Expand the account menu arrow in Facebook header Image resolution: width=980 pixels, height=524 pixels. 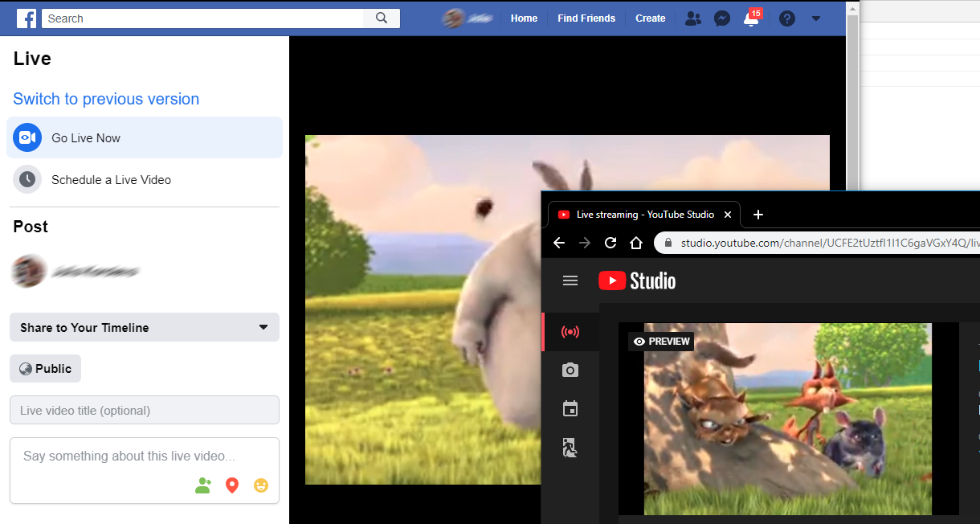(x=816, y=18)
